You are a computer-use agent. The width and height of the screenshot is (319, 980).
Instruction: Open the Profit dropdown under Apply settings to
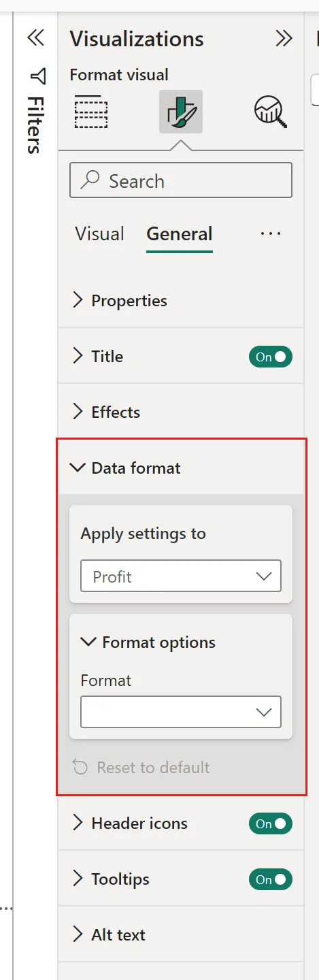pyautogui.click(x=181, y=576)
